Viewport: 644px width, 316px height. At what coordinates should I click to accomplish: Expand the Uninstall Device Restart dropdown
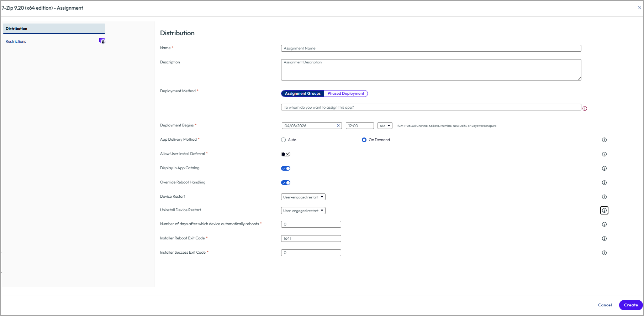[303, 211]
